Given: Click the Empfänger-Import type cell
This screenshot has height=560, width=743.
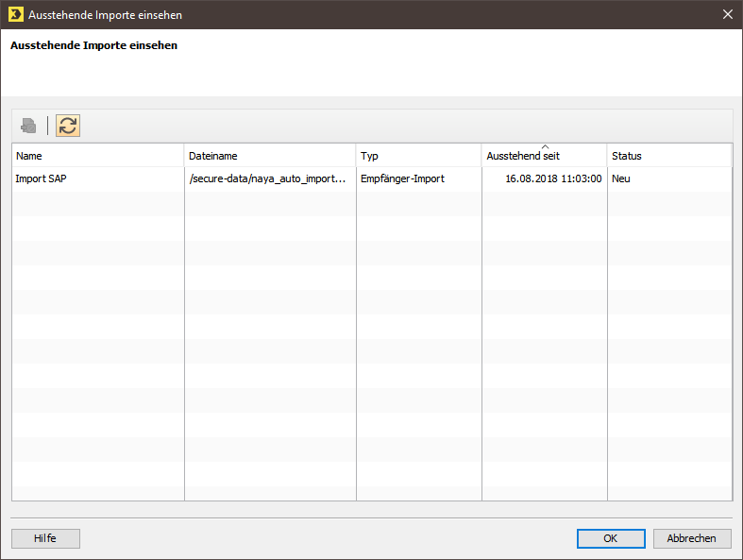Looking at the screenshot, I should pos(419,178).
